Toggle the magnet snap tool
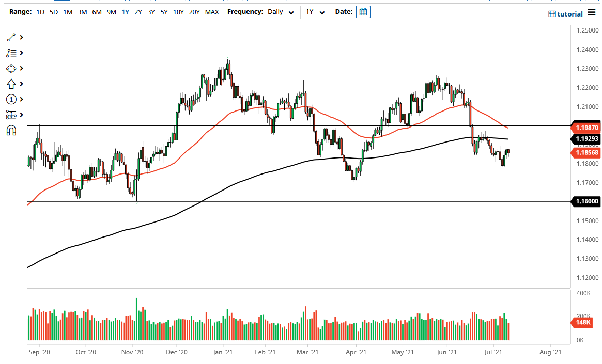 11,130
